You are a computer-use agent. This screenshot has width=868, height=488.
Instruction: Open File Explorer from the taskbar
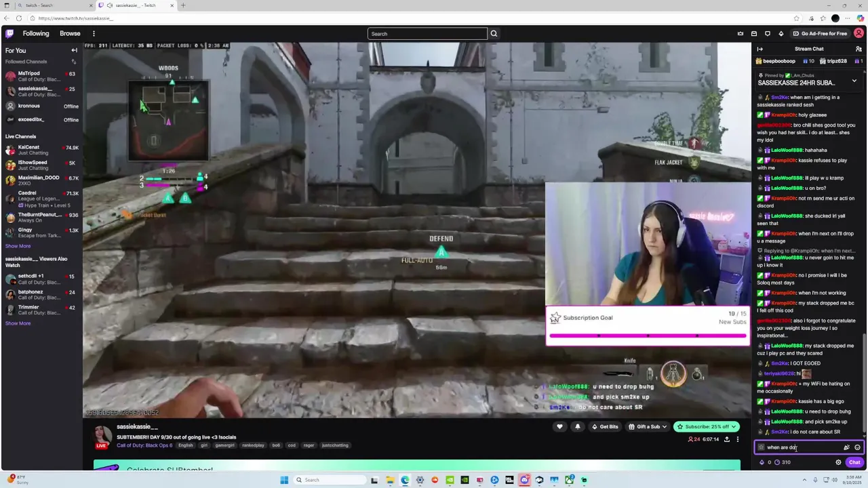[390, 480]
